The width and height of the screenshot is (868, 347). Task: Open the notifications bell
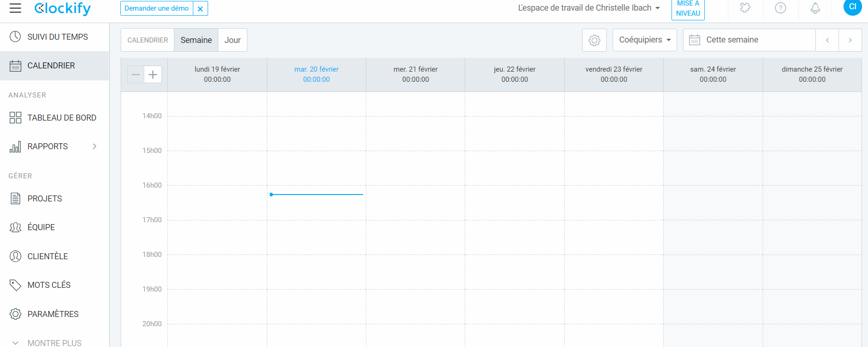pyautogui.click(x=815, y=8)
